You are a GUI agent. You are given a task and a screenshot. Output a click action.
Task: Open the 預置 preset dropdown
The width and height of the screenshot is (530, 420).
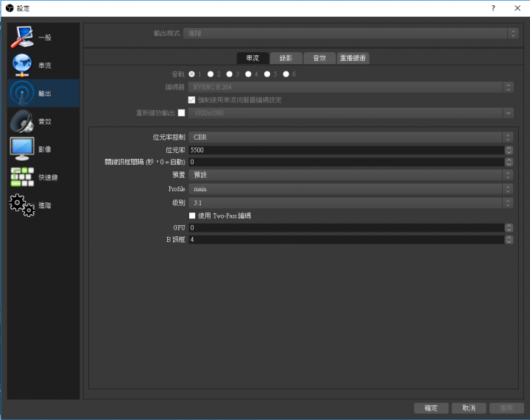click(x=351, y=175)
